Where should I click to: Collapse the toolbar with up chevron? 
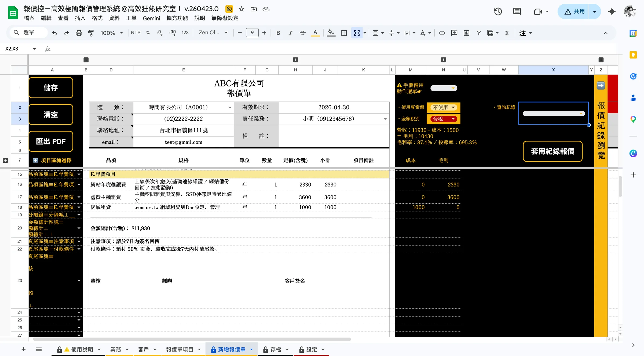coord(606,33)
